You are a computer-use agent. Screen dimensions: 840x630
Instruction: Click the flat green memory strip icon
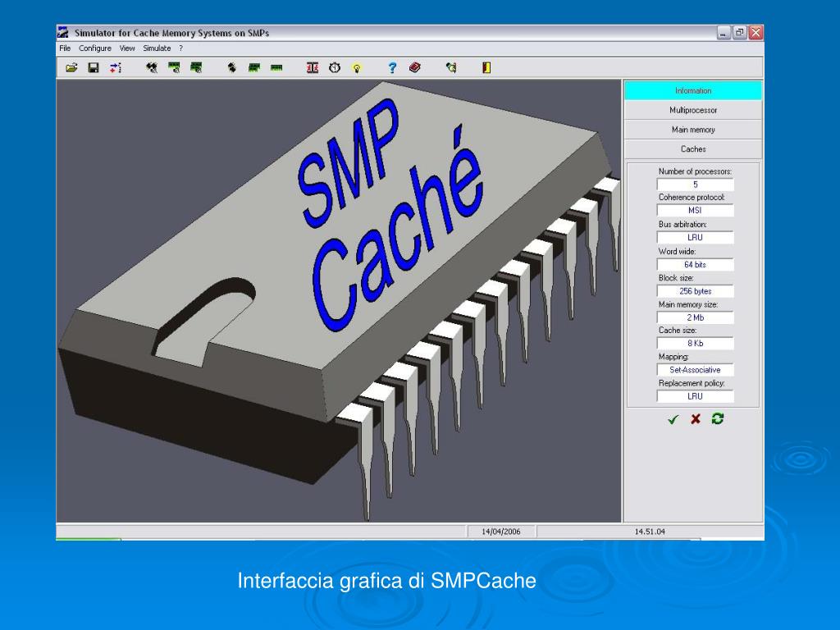[276, 68]
